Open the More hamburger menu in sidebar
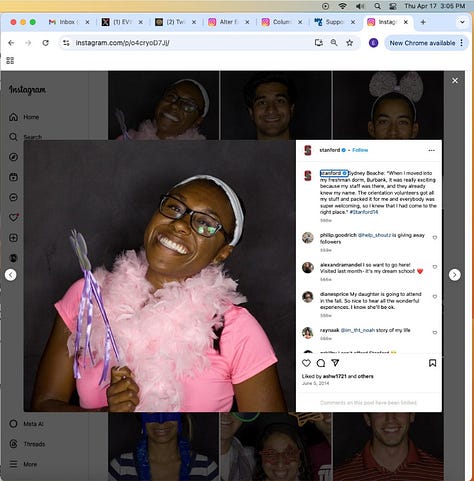The height and width of the screenshot is (481, 474). point(23,464)
